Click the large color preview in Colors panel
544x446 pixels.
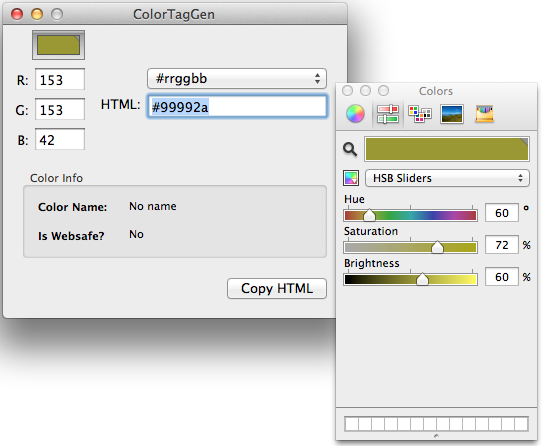(x=447, y=149)
